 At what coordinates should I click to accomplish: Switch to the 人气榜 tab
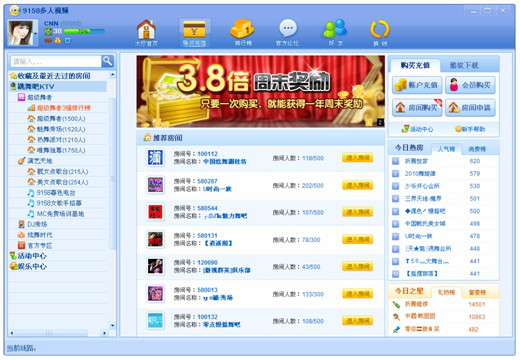pos(446,149)
